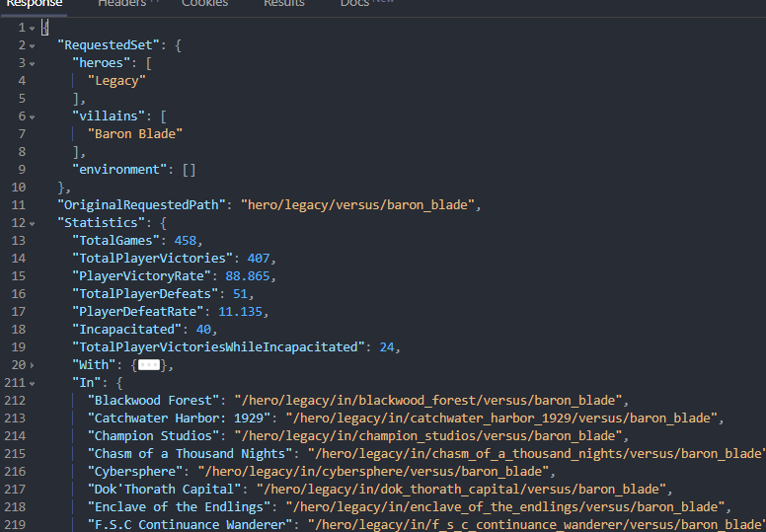Collapse the RequestedSet object fold arrow
Viewport: 766px width, 532px height.
(x=33, y=46)
